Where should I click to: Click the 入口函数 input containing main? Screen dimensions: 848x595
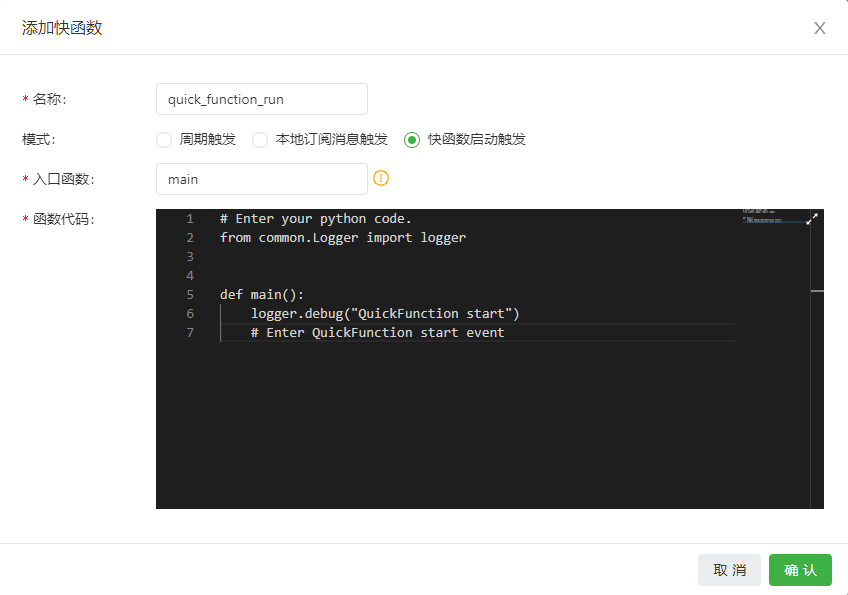(x=262, y=179)
